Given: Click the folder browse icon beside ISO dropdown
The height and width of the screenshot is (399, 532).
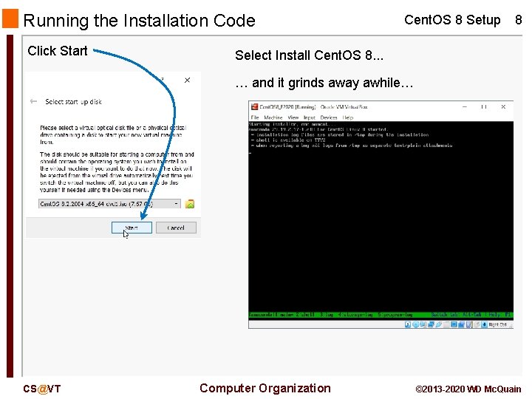Looking at the screenshot, I should (190, 204).
